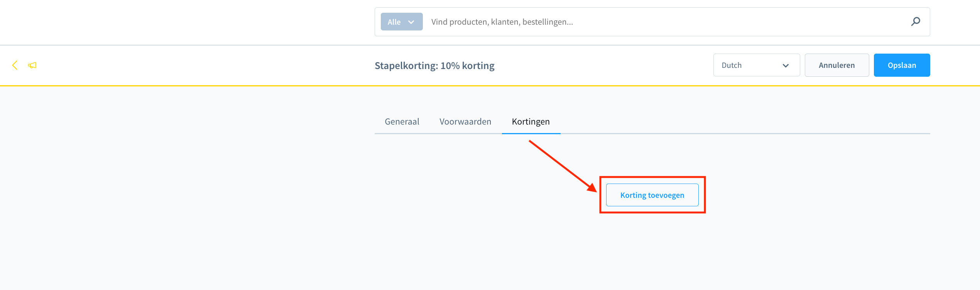Navigate back using the left chevron

click(x=15, y=65)
